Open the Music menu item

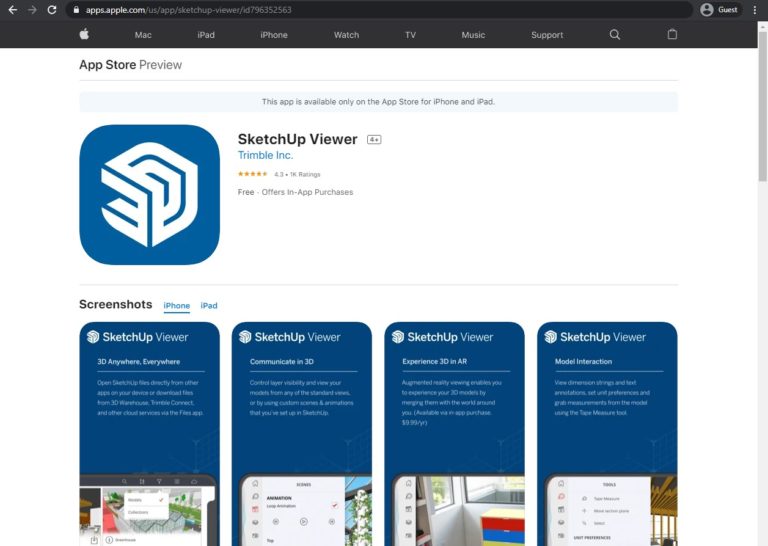coord(473,35)
